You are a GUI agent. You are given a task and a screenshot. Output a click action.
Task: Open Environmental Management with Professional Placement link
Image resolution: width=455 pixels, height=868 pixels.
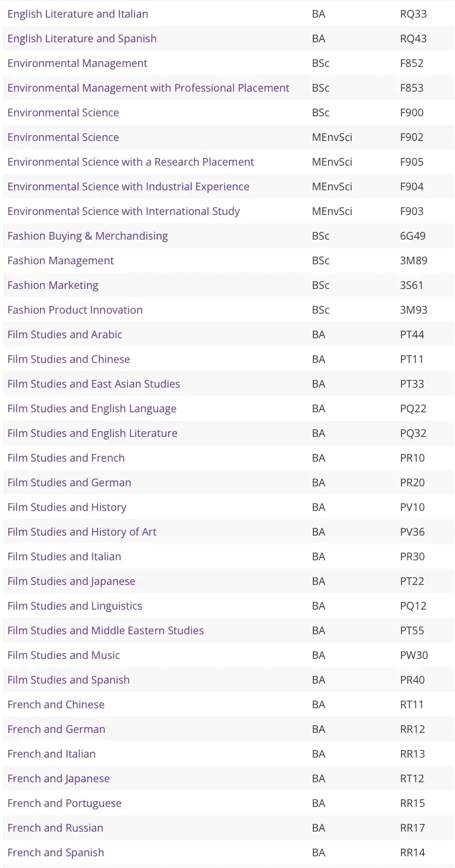coord(148,88)
